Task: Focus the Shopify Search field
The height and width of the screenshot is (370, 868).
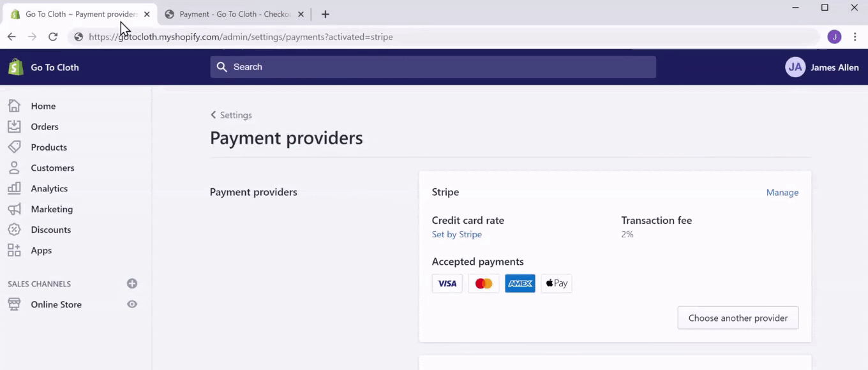Action: pos(433,67)
